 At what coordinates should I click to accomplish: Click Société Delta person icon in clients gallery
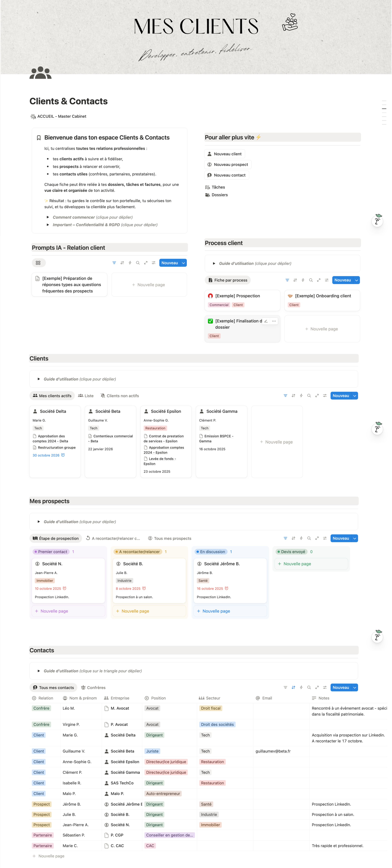[x=35, y=411]
